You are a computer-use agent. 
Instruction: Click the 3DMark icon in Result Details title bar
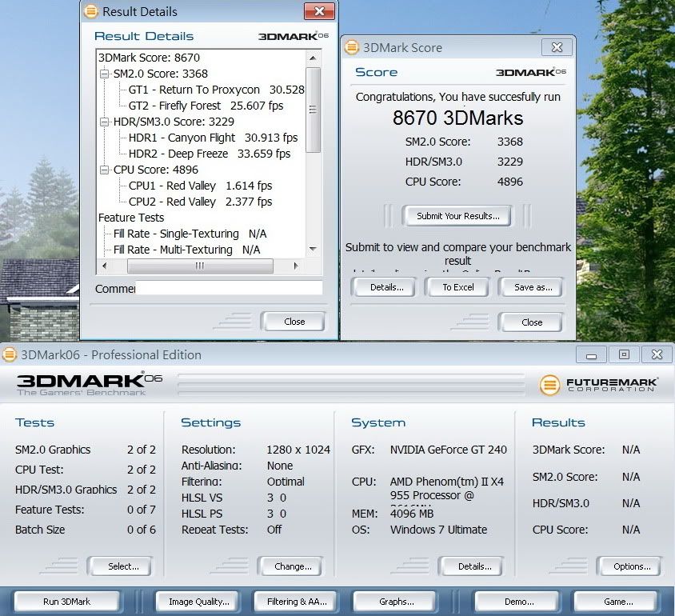(90, 12)
